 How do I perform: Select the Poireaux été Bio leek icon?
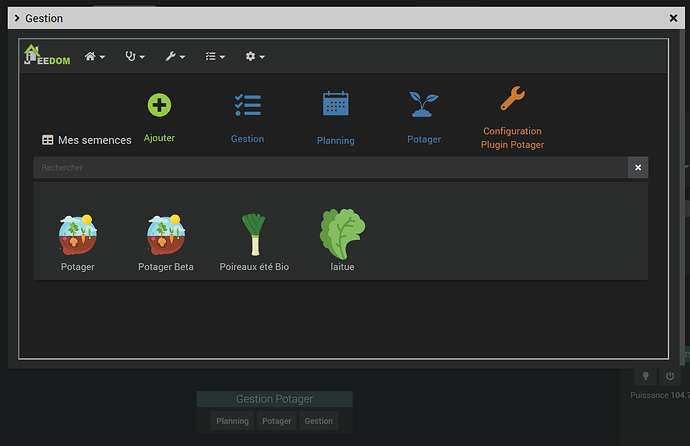tap(254, 234)
